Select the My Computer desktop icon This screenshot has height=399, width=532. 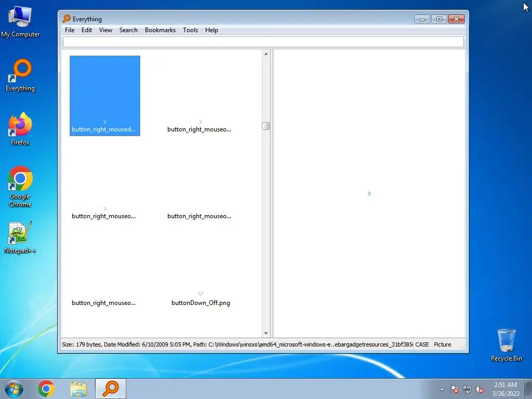point(20,22)
